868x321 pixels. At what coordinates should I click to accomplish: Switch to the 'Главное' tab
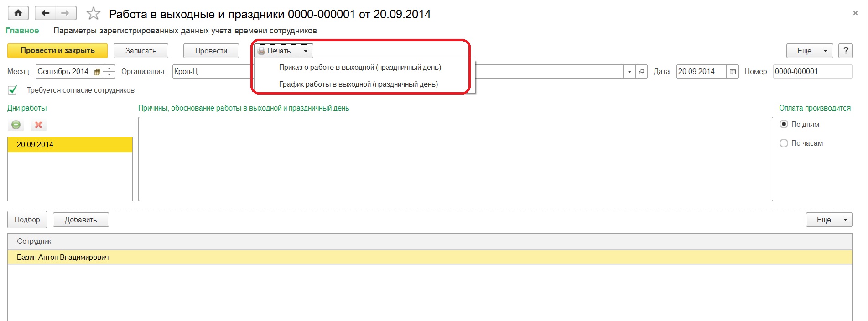[x=22, y=31]
